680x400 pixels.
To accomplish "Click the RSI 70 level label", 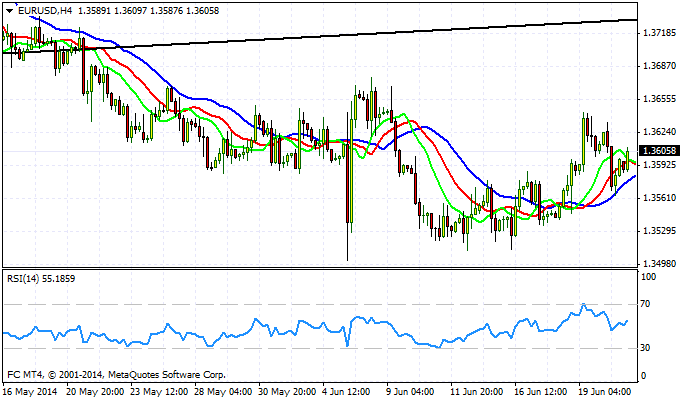I will [645, 304].
